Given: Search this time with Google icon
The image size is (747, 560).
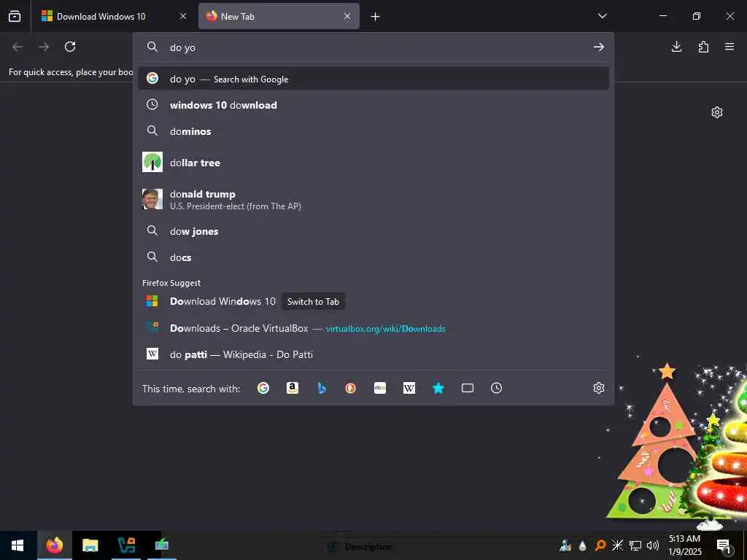Looking at the screenshot, I should coord(263,388).
